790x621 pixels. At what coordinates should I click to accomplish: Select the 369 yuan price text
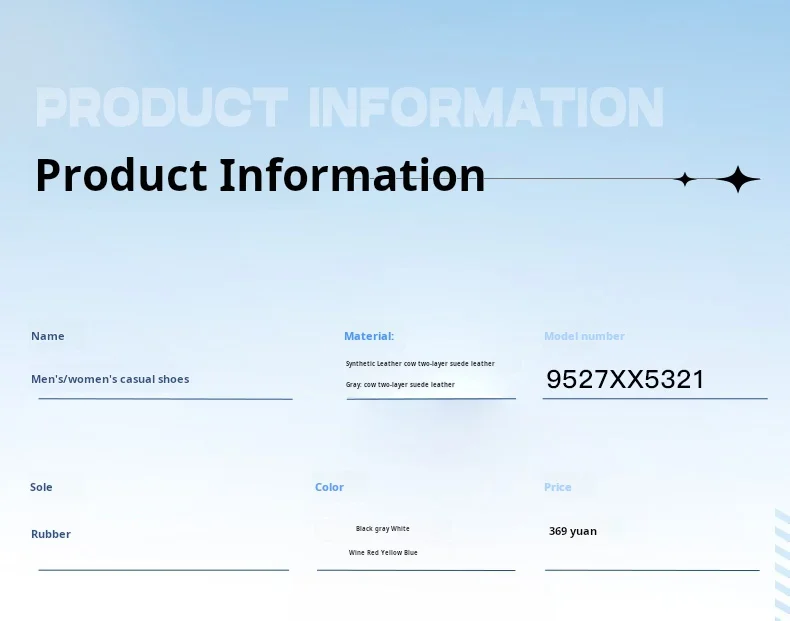[x=572, y=531]
